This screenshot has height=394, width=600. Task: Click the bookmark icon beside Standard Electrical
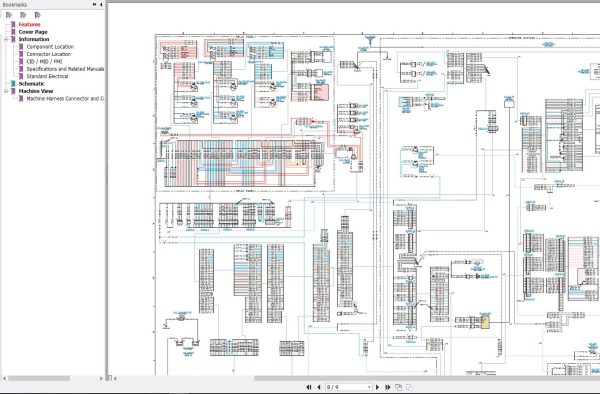pyautogui.click(x=21, y=77)
